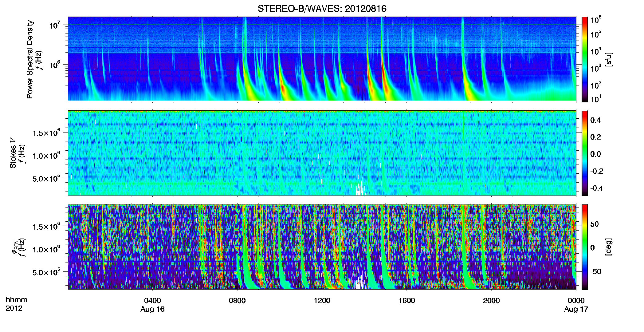Image resolution: width=644 pixels, height=332 pixels.
Task: Click the 0.2 value on the Stokes color bar
Action: (x=595, y=137)
